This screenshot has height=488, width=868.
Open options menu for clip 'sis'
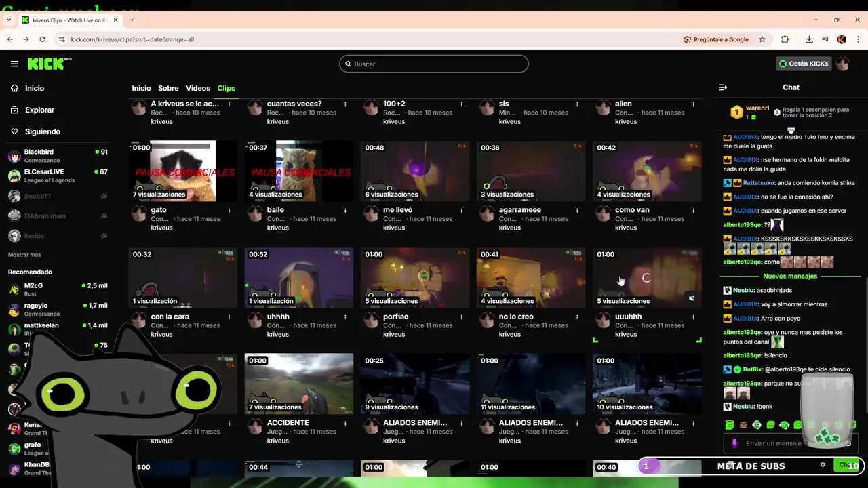tap(577, 104)
